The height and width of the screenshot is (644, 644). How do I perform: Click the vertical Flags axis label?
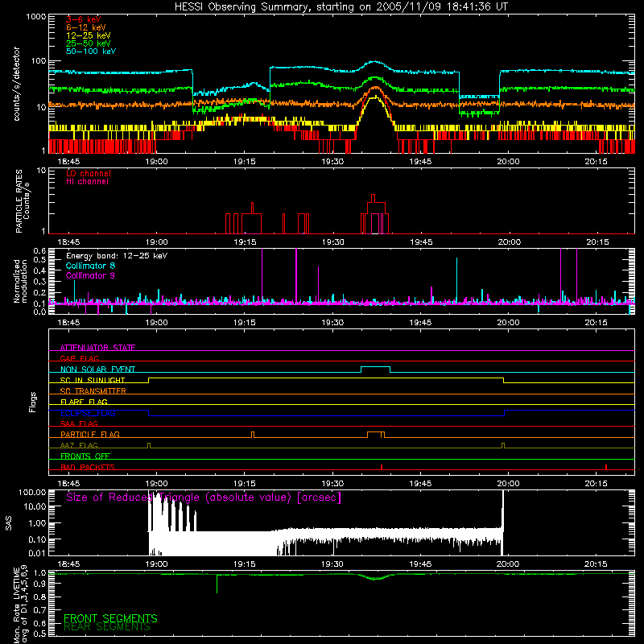pyautogui.click(x=33, y=402)
